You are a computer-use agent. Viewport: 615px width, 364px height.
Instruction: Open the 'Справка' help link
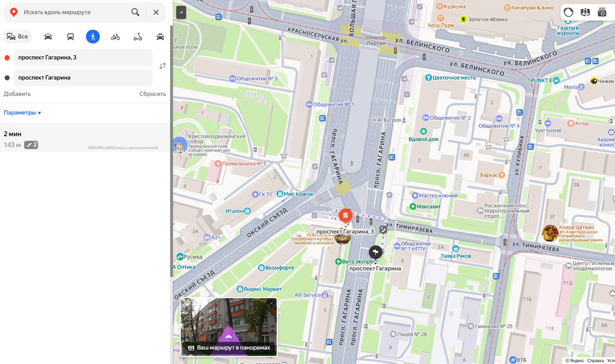596,360
